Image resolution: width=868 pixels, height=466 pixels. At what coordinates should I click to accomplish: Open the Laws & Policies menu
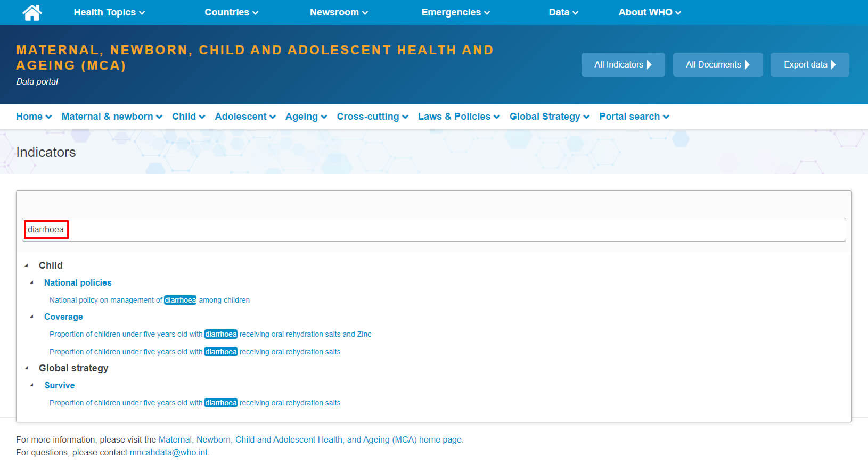coord(458,117)
